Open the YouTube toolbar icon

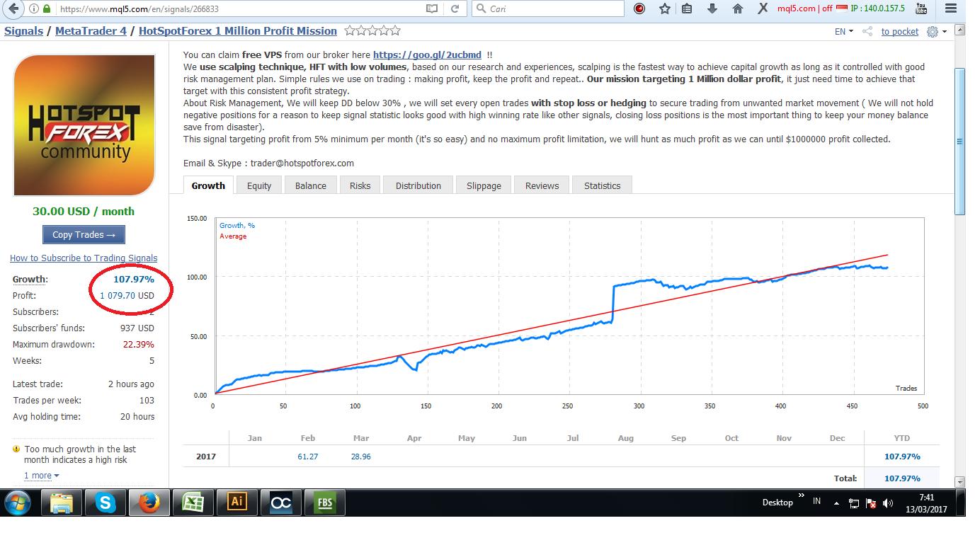[x=921, y=8]
